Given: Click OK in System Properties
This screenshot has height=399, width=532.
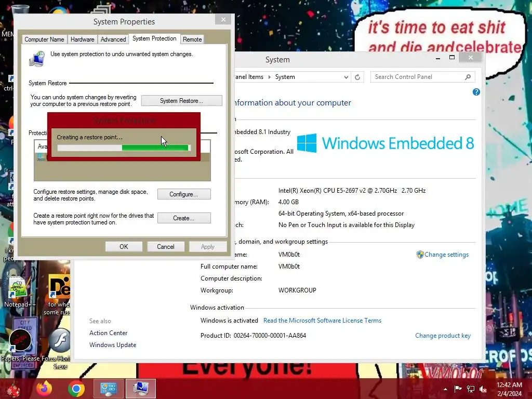Looking at the screenshot, I should 124,247.
